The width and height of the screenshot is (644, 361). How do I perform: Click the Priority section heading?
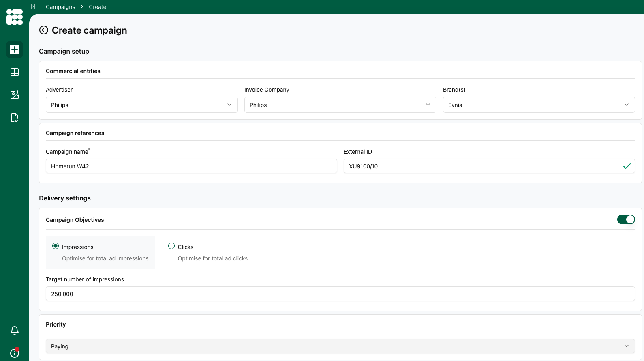tap(56, 324)
